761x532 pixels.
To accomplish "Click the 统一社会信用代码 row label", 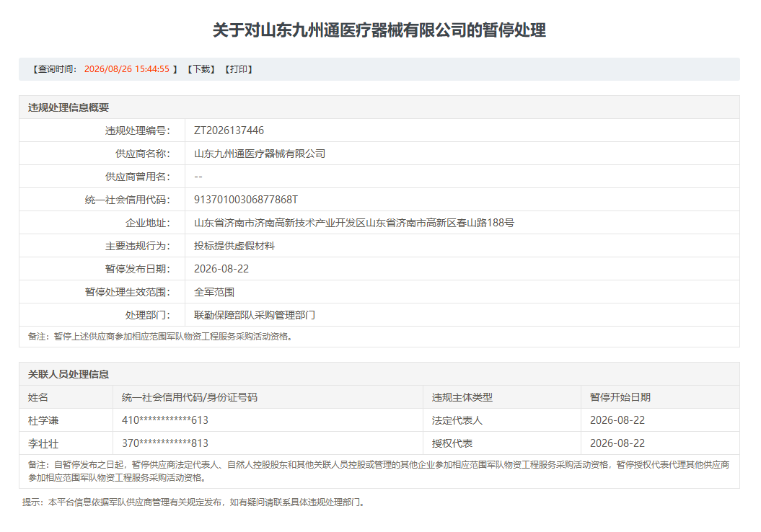I will (x=128, y=200).
